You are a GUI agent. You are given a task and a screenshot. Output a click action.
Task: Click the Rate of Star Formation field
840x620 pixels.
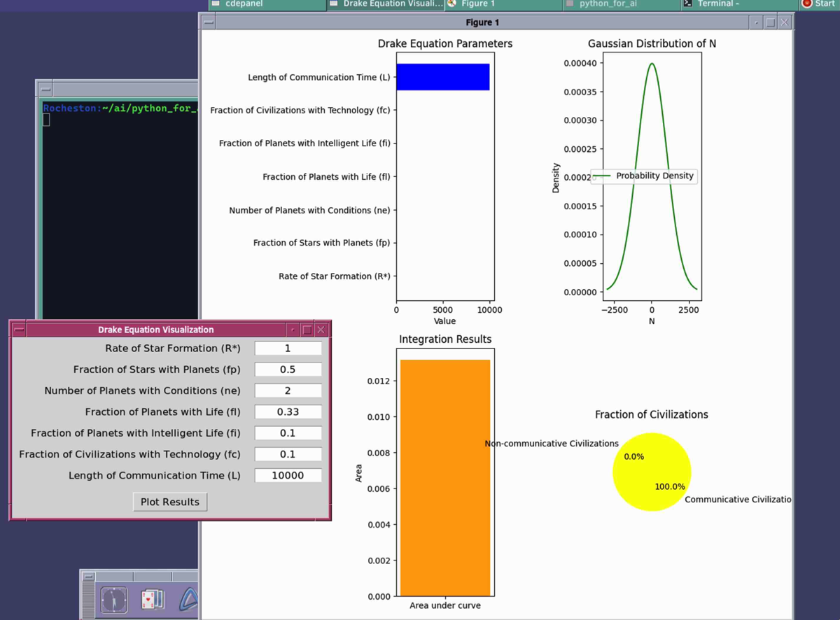288,348
